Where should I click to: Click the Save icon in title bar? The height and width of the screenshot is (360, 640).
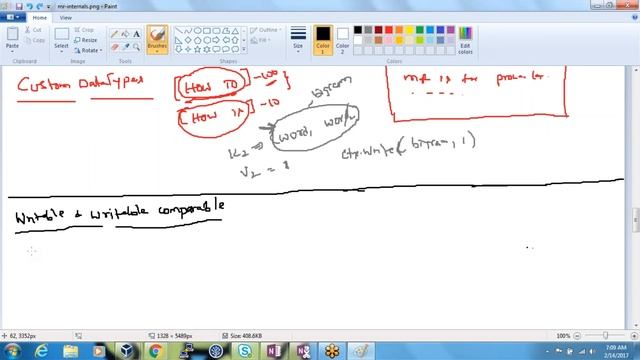click(x=19, y=7)
